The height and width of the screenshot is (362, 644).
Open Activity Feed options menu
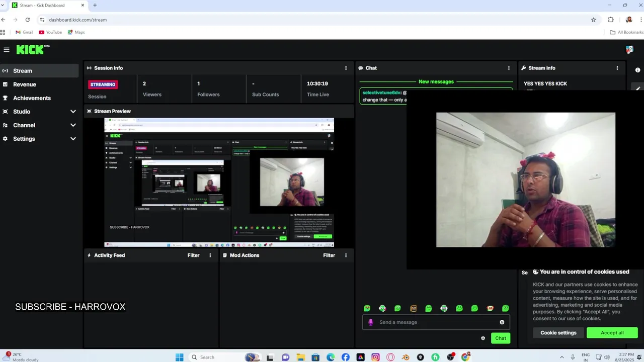(x=210, y=255)
